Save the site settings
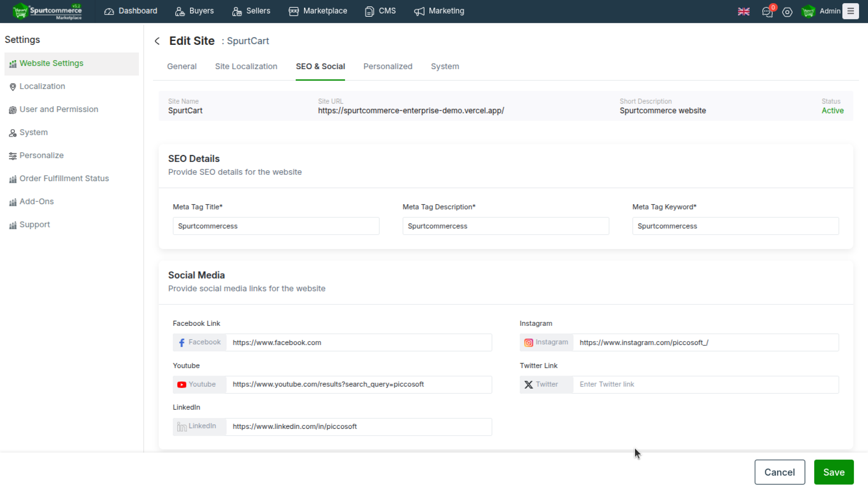This screenshot has width=868, height=488. coord(834,472)
